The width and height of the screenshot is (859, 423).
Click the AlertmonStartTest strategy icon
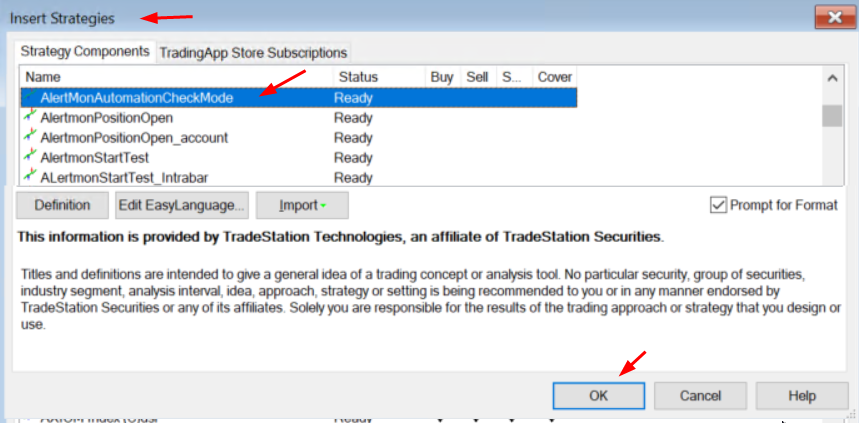[30, 157]
